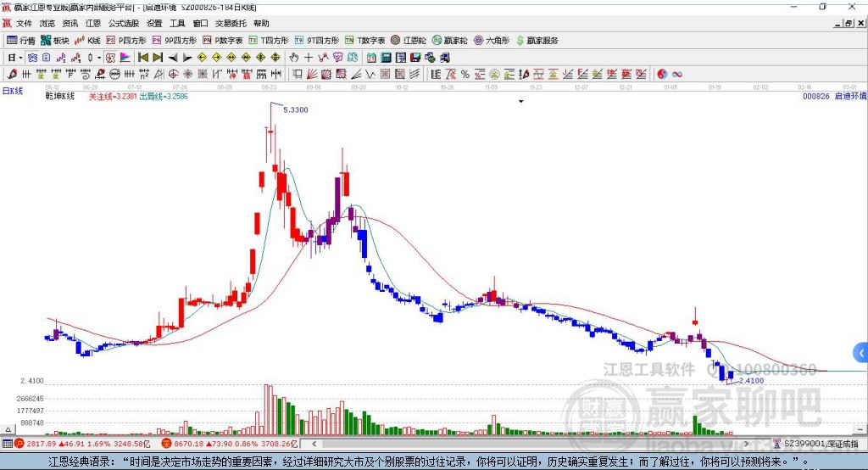This screenshot has width=868, height=470.
Task: Open the 浏览 menu
Action: click(47, 23)
